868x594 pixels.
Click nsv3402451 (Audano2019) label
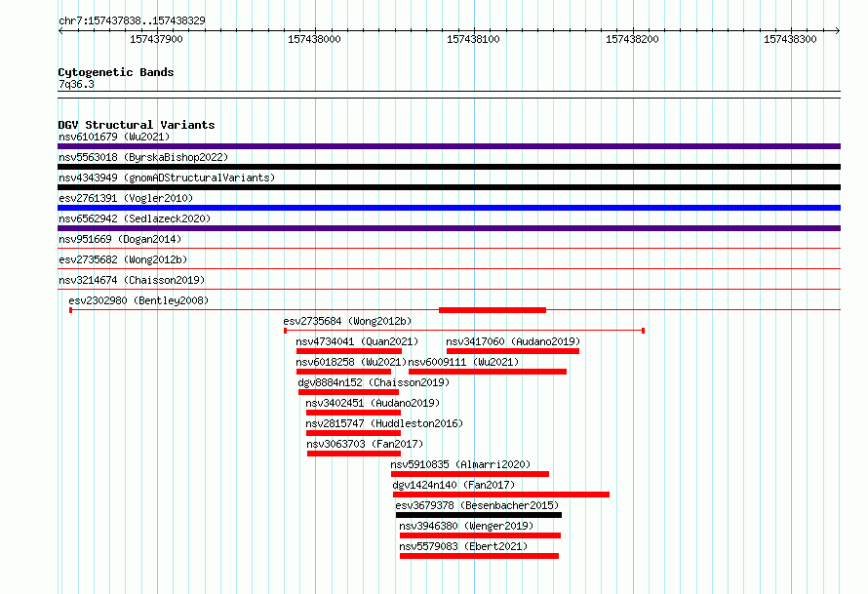pos(373,403)
